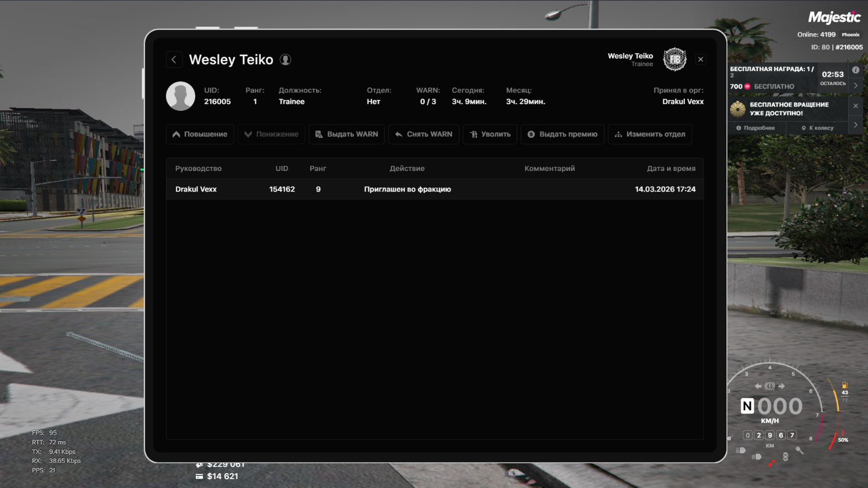Click the WARN count 0 / 3
Screen dimensions: 868x488
coord(428,101)
